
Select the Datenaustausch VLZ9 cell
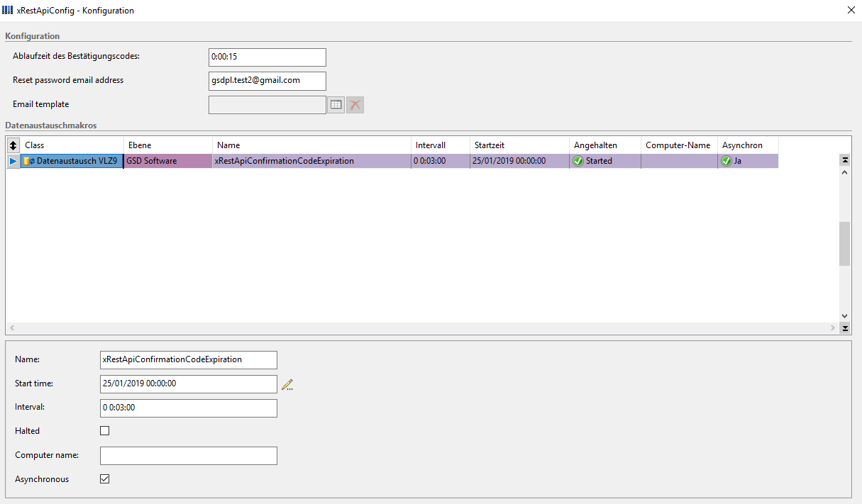72,161
